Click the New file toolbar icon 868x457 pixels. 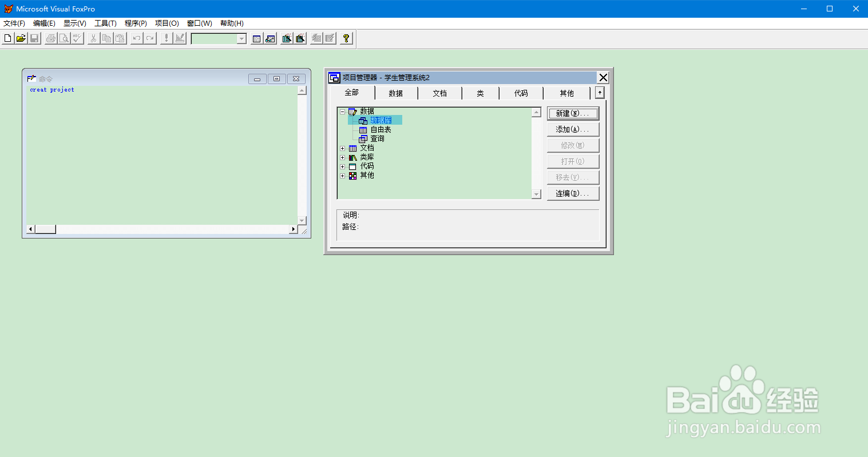8,38
